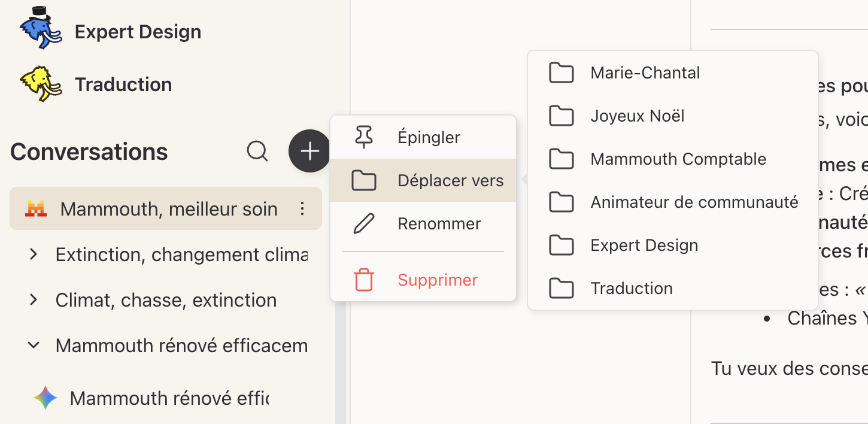The height and width of the screenshot is (424, 868).
Task: Select Déplacer vers in the context menu
Action: (450, 181)
